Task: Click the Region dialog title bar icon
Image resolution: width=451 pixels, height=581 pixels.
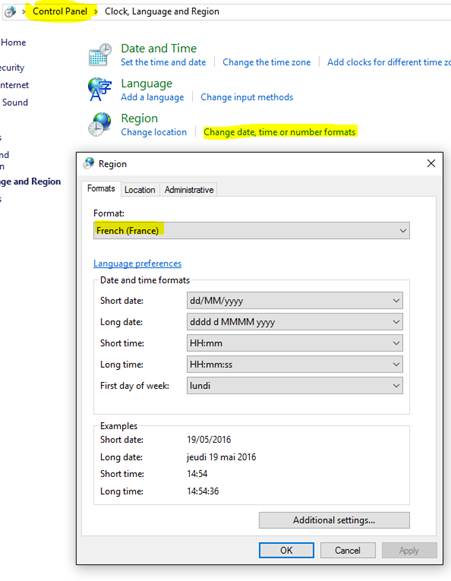Action: (x=89, y=163)
